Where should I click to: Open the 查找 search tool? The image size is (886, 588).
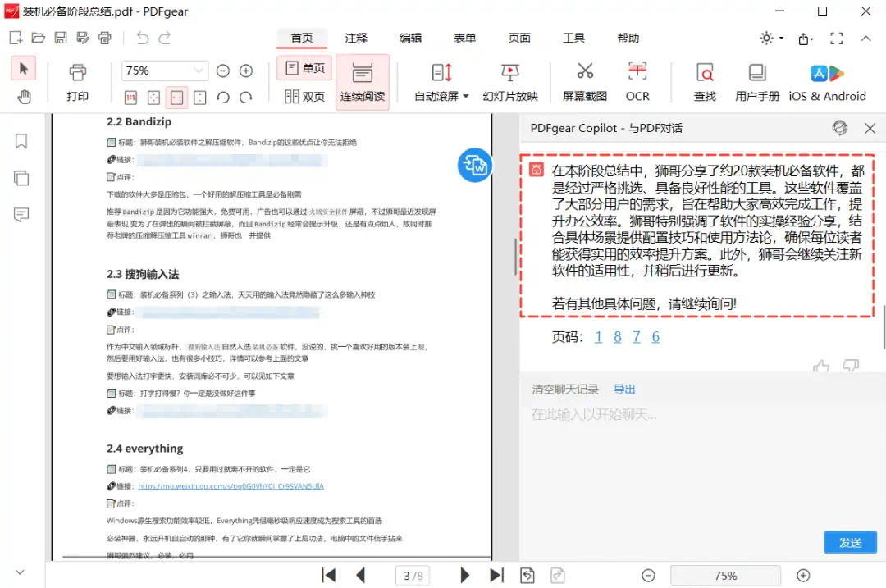point(705,83)
